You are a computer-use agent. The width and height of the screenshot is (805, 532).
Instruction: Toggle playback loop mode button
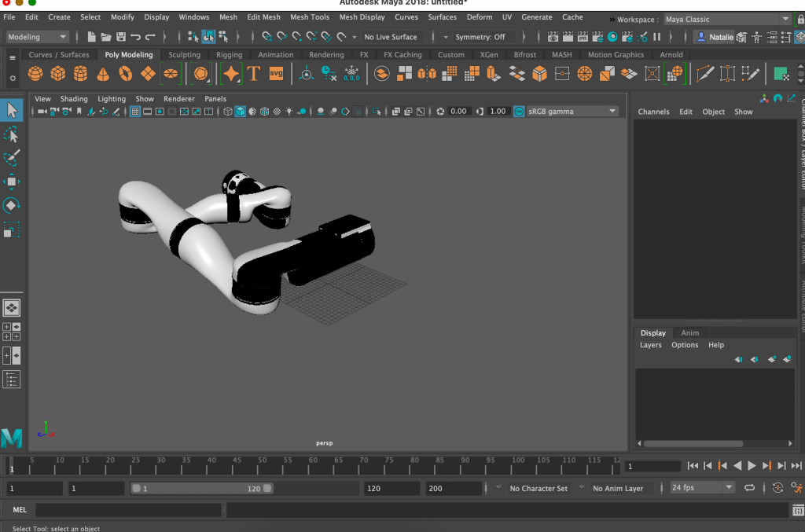749,488
